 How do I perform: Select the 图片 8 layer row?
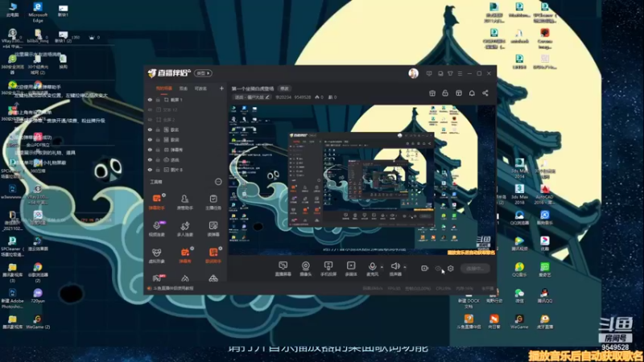click(185, 170)
